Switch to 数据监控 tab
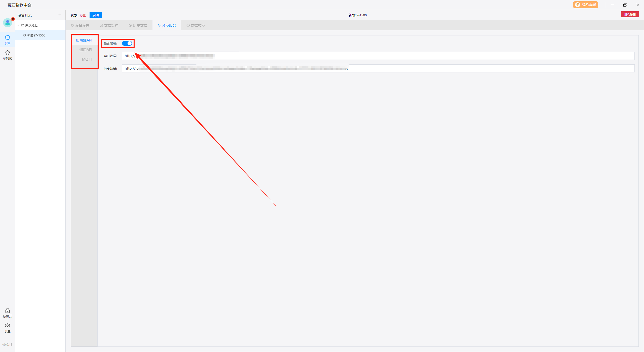644x352 pixels. (x=109, y=25)
